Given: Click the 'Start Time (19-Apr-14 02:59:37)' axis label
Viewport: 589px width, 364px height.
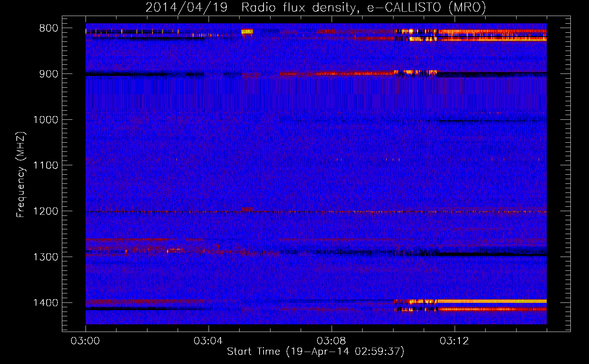Looking at the screenshot, I should [x=316, y=352].
